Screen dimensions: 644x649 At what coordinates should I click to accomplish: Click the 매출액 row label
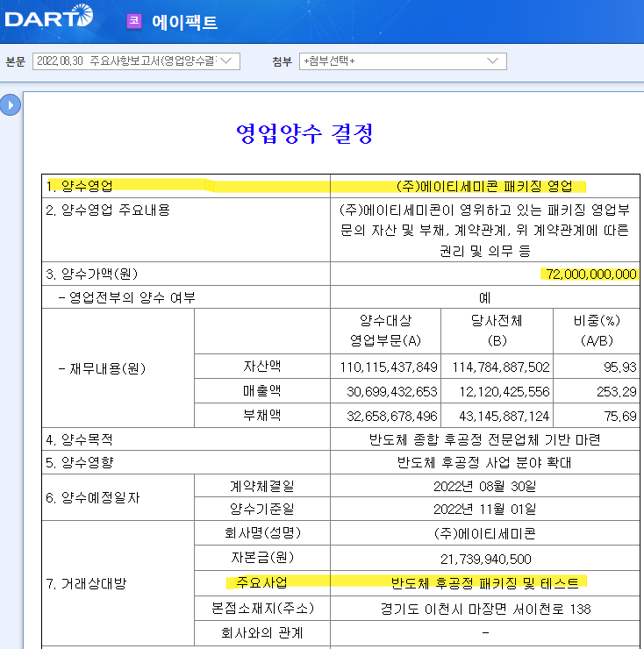click(x=261, y=391)
